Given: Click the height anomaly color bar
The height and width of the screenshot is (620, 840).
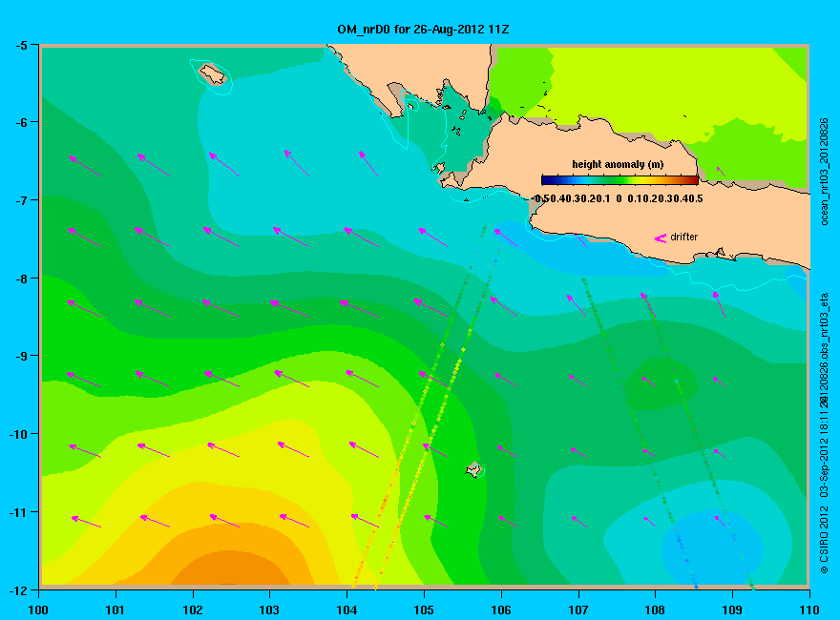Looking at the screenshot, I should pyautogui.click(x=619, y=180).
